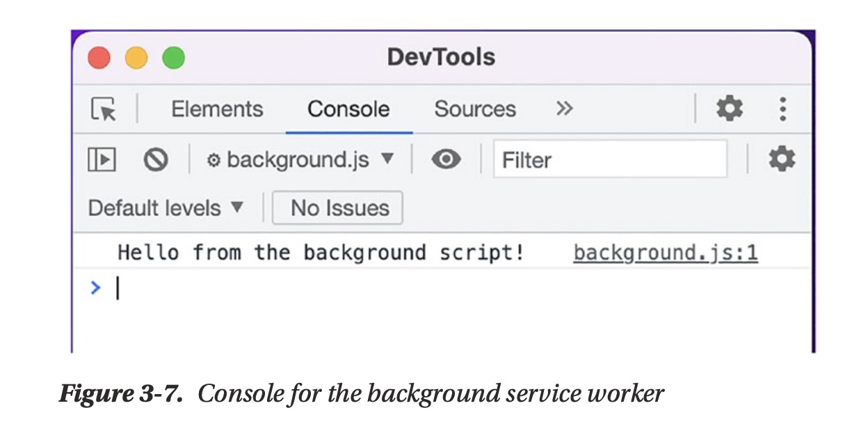Viewport: 868px width, 440px height.
Task: Open the background.js:1 source link
Action: pos(665,253)
